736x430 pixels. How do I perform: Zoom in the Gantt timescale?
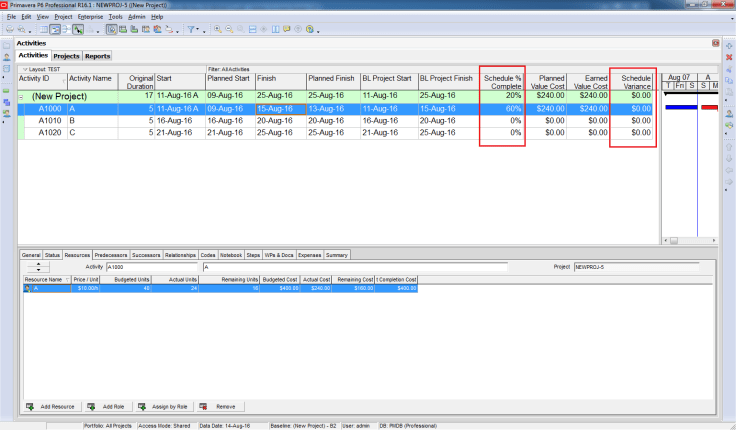(218, 29)
